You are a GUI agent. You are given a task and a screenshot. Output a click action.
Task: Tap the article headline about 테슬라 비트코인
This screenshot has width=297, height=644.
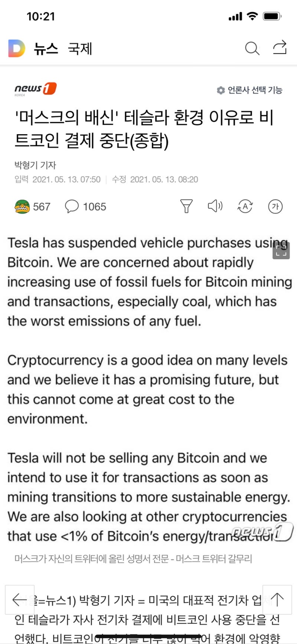coord(144,129)
